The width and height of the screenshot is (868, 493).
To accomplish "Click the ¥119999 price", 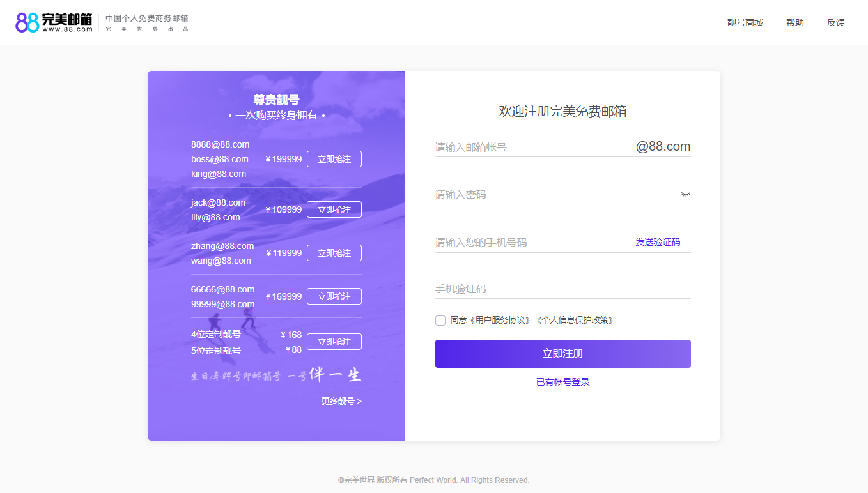I will pyautogui.click(x=284, y=253).
